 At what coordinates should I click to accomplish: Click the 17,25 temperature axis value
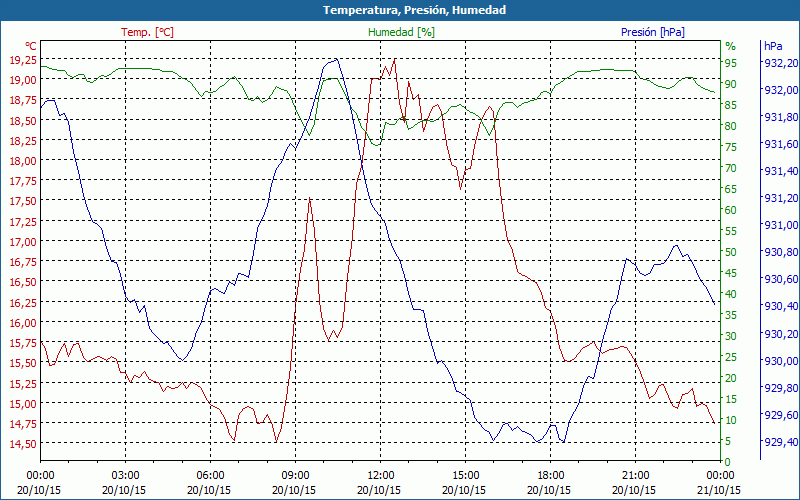23,221
